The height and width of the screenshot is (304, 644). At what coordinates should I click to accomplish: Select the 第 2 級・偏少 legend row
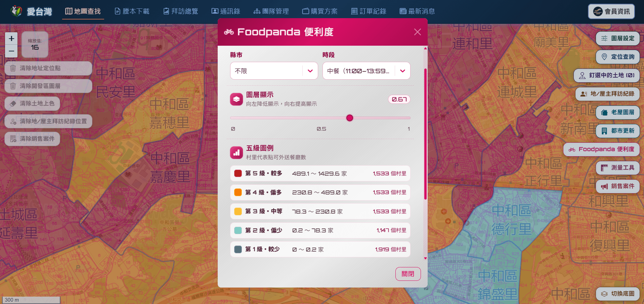320,230
